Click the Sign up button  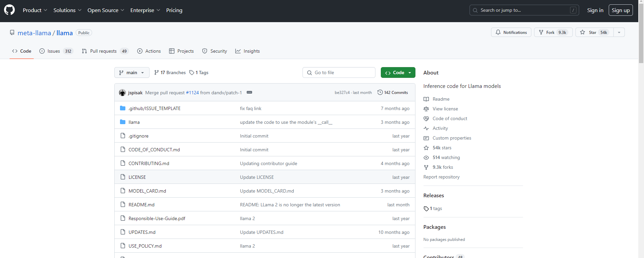pos(620,10)
